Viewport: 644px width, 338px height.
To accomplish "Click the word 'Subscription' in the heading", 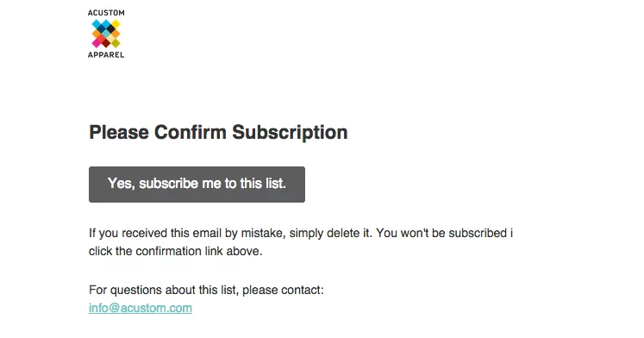I will pyautogui.click(x=290, y=133).
